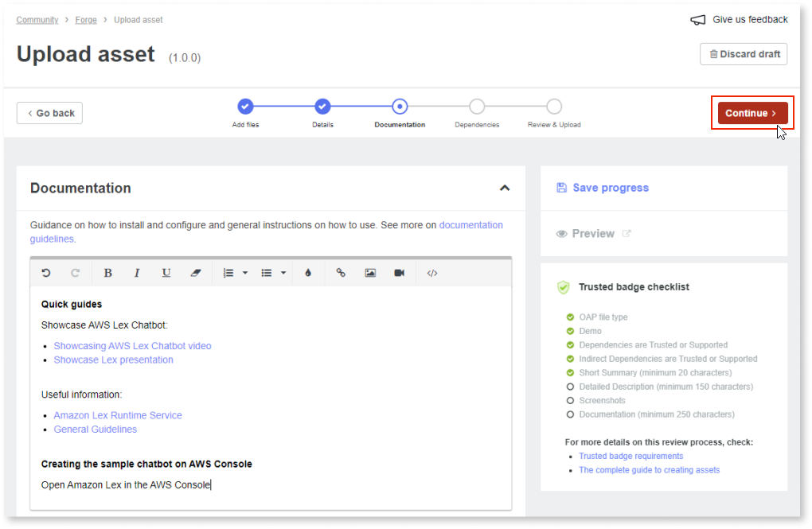Click the Demo checklist check mark

click(570, 331)
